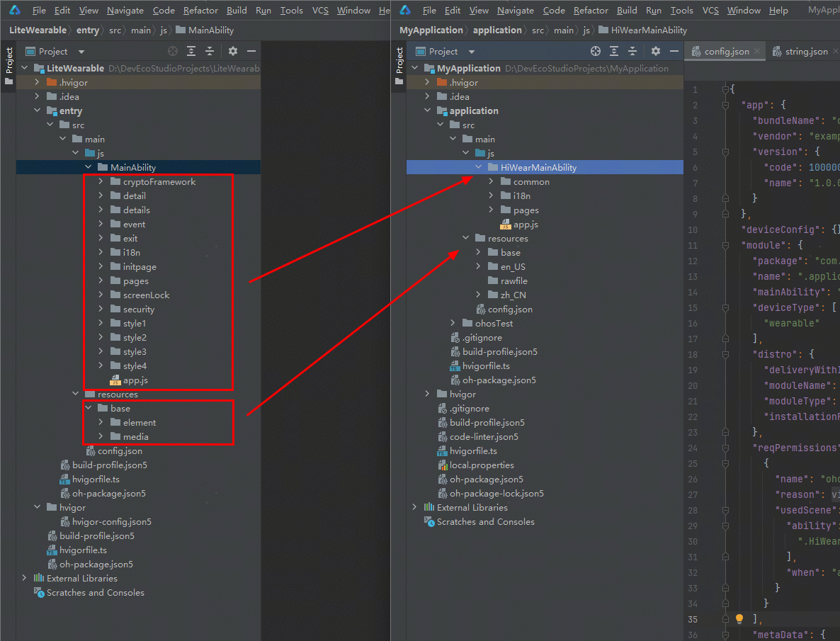Click locate-file target icon in MyApplication Project panel
840x641 pixels.
[x=595, y=52]
